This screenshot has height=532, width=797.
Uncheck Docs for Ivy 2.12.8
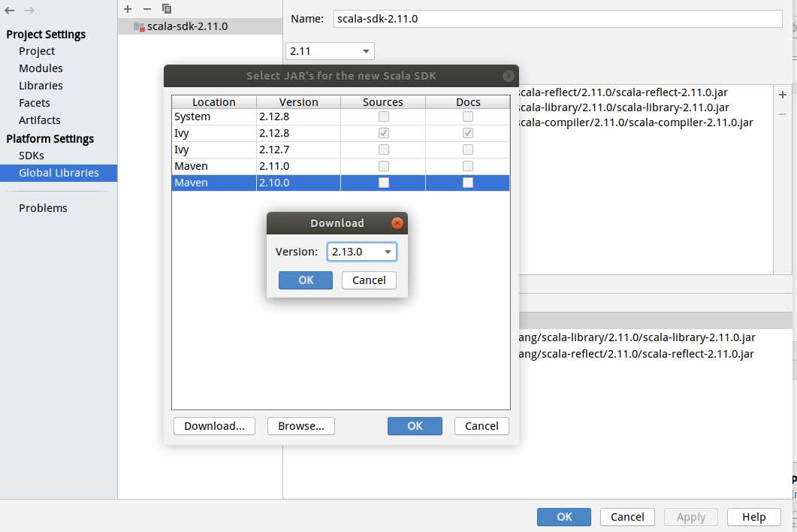468,133
